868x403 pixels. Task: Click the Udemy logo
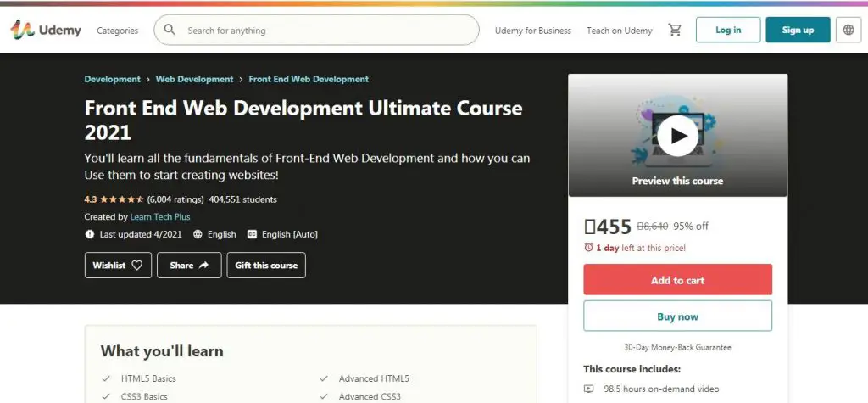pos(46,31)
